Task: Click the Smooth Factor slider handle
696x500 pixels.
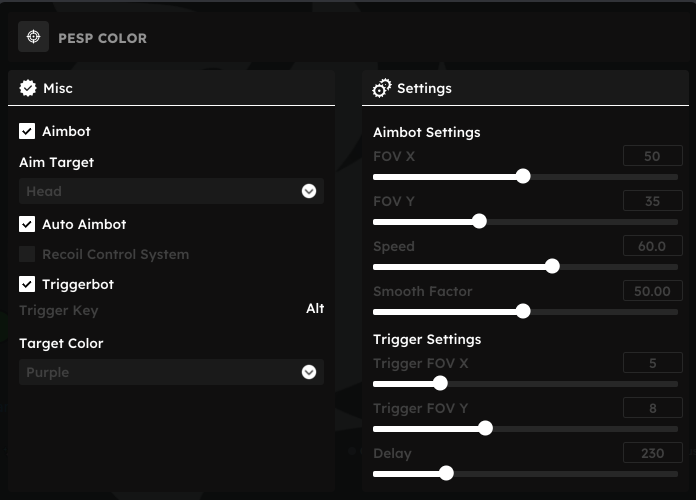Action: (523, 311)
